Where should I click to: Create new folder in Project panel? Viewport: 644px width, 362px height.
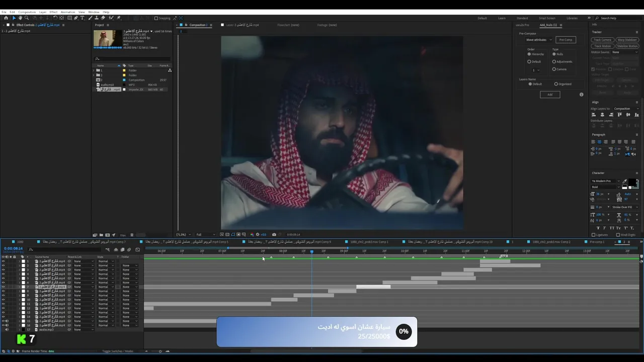click(x=101, y=235)
